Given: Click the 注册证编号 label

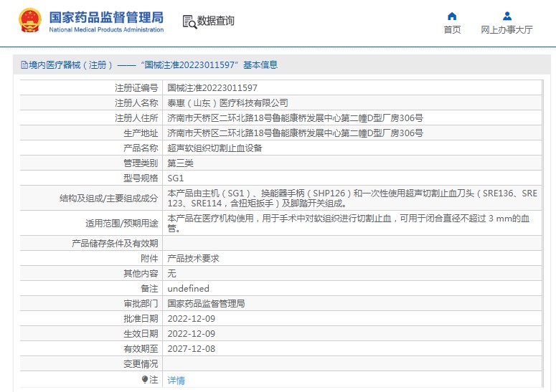Looking at the screenshot, I should point(136,88).
